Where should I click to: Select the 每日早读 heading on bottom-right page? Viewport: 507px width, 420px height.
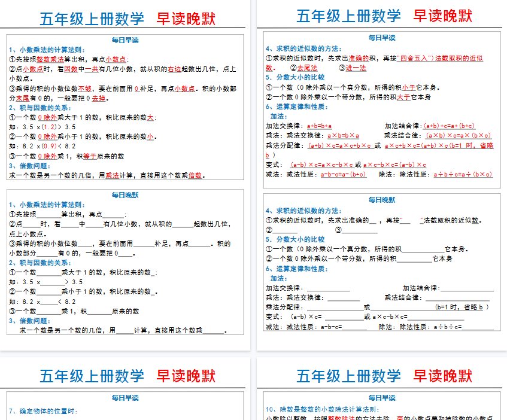pyautogui.click(x=382, y=398)
